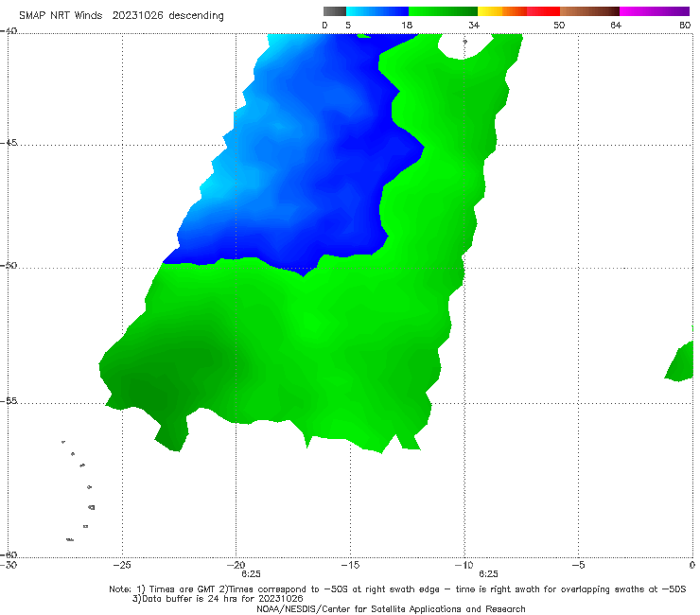Screen dimensions: 700x615
Task: Click the note line starting 'Note: 1) Times are GMT'
Action: (397, 589)
